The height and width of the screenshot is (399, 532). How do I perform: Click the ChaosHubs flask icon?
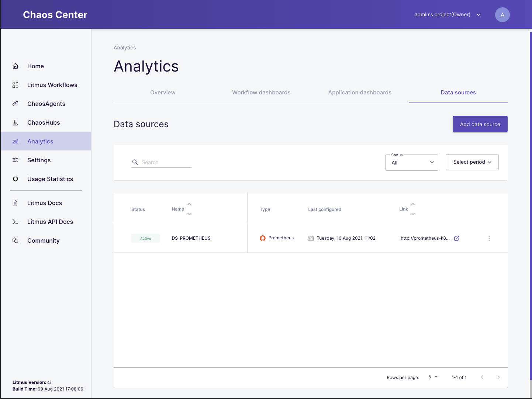[x=15, y=122]
